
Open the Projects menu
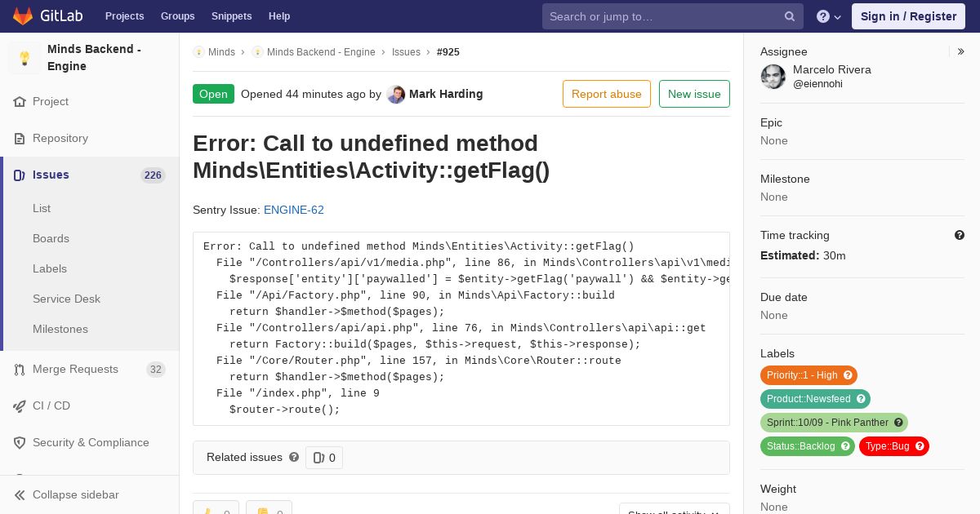click(124, 16)
